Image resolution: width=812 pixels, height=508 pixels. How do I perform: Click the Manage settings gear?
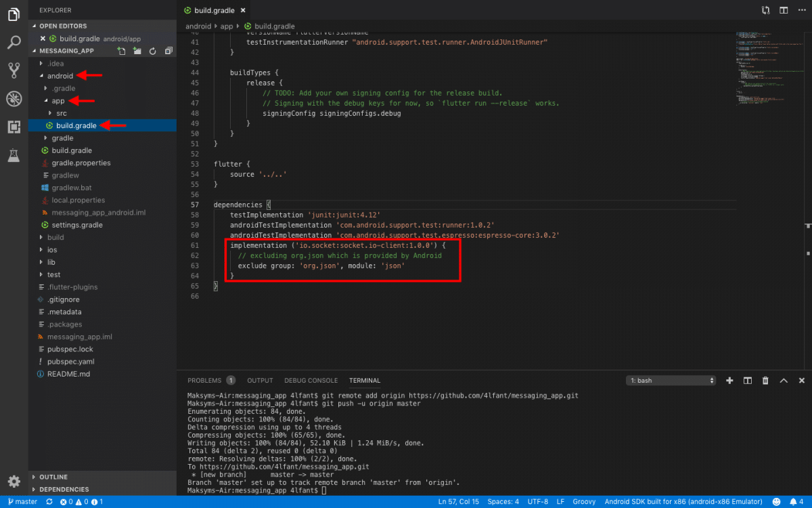click(14, 481)
